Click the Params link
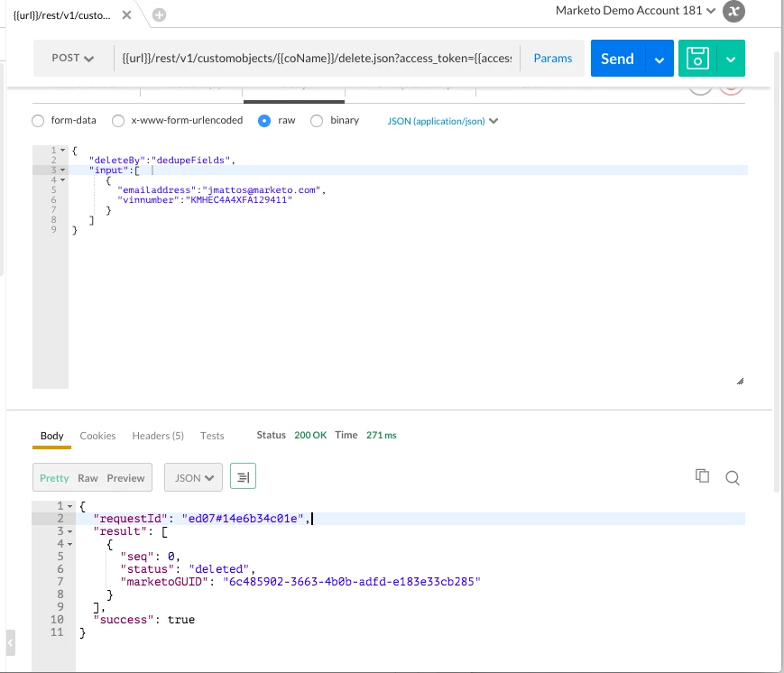 552,58
